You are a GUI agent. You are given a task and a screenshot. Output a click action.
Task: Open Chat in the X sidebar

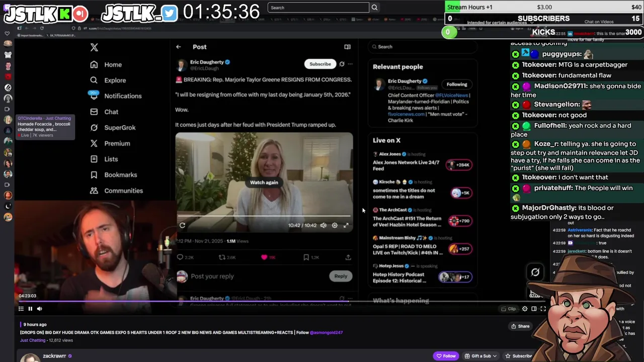104,112
